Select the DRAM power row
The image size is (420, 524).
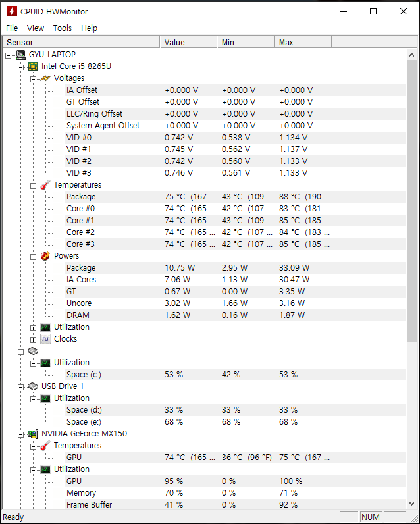pos(236,315)
